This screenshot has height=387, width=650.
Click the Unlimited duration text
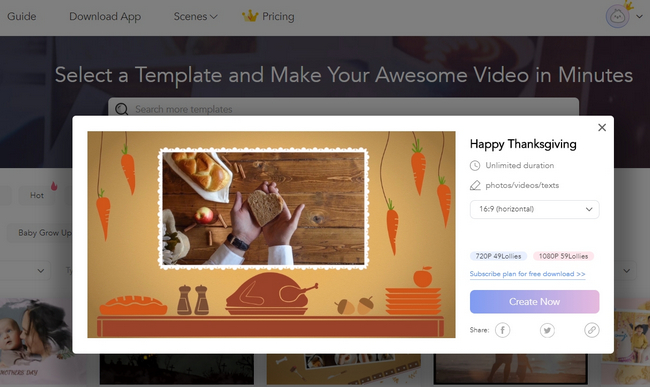point(520,165)
